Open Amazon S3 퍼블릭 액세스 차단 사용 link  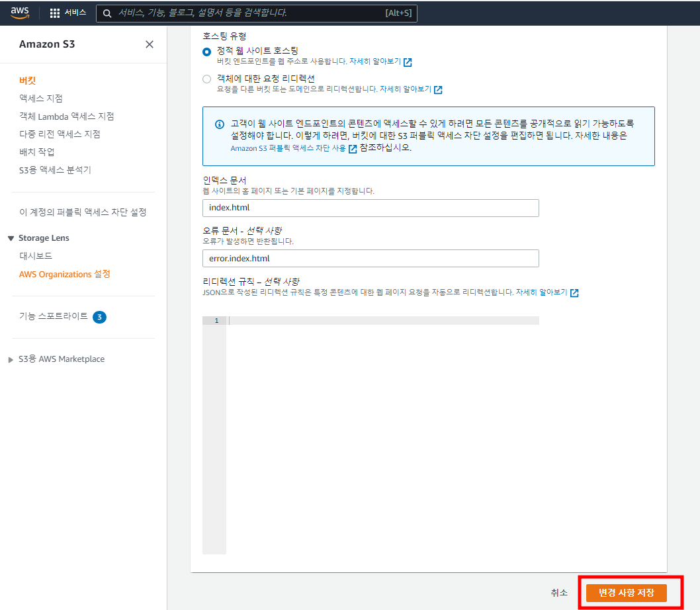pos(288,148)
